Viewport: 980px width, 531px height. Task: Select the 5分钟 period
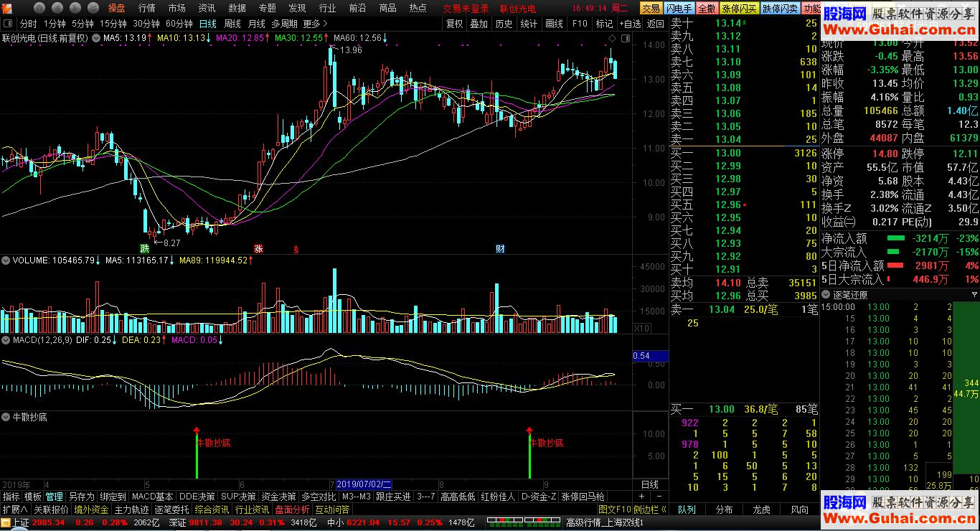[83, 23]
